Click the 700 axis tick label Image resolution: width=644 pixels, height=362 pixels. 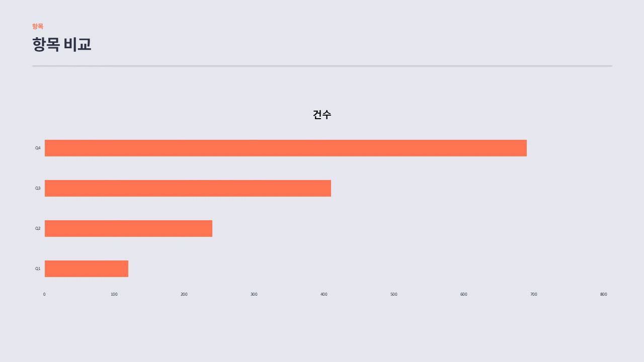[x=534, y=294]
